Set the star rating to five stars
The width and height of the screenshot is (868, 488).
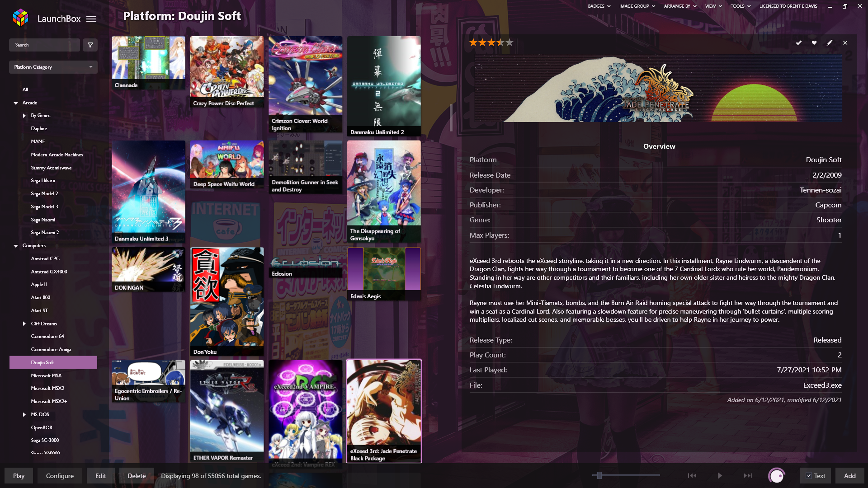pyautogui.click(x=509, y=42)
